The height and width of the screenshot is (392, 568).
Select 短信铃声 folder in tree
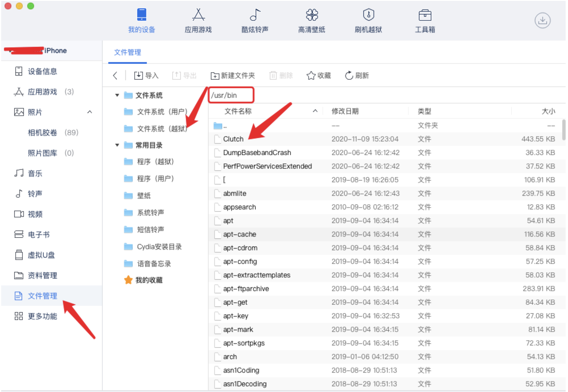pyautogui.click(x=144, y=230)
